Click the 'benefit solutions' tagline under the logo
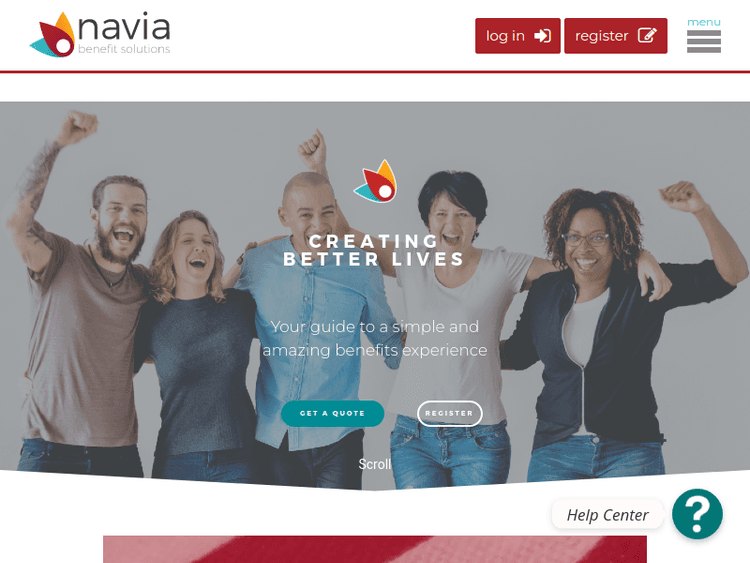Image resolution: width=750 pixels, height=563 pixels. [x=124, y=49]
